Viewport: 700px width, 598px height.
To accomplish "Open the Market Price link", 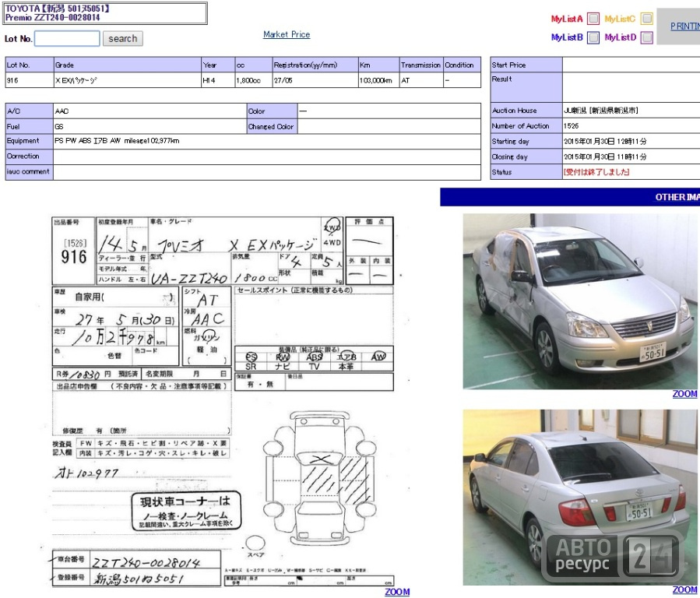I will click(x=287, y=34).
